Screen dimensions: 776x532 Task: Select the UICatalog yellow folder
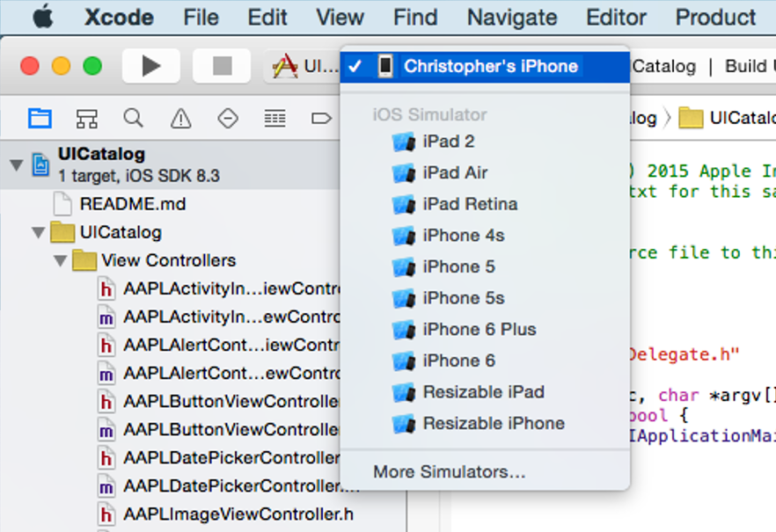[62, 232]
